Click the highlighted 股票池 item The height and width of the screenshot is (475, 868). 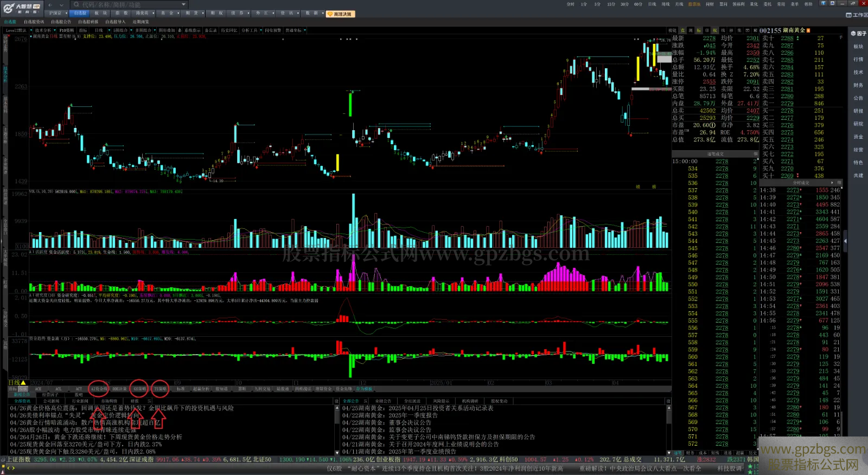694,4
